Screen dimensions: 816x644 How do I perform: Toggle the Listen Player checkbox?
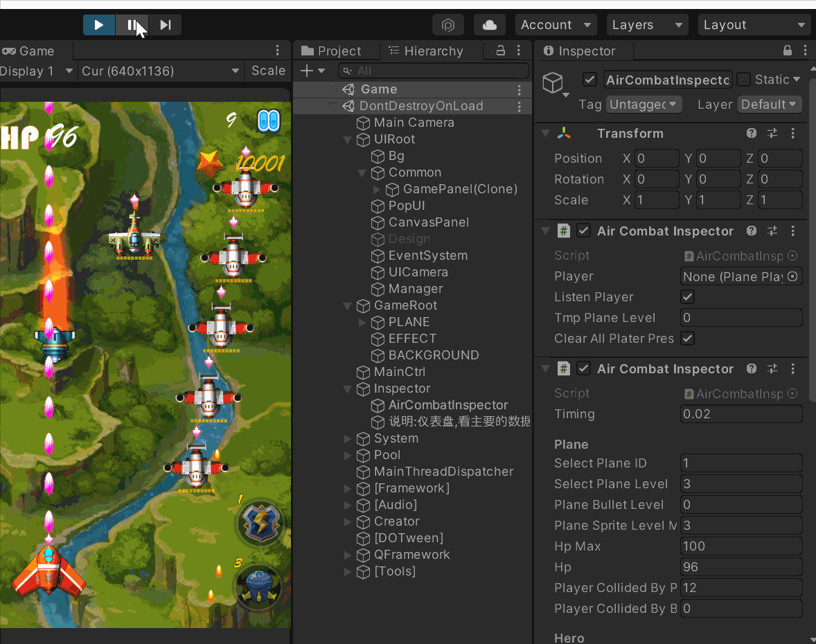(687, 297)
